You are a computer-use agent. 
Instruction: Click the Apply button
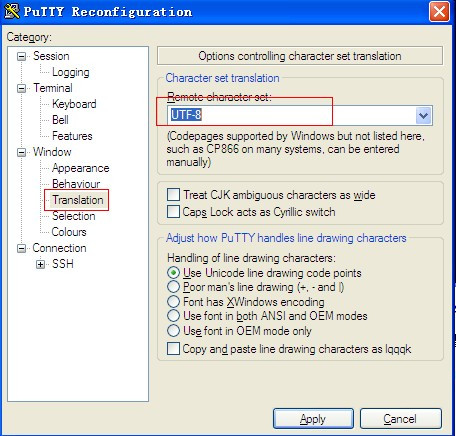pyautogui.click(x=313, y=419)
